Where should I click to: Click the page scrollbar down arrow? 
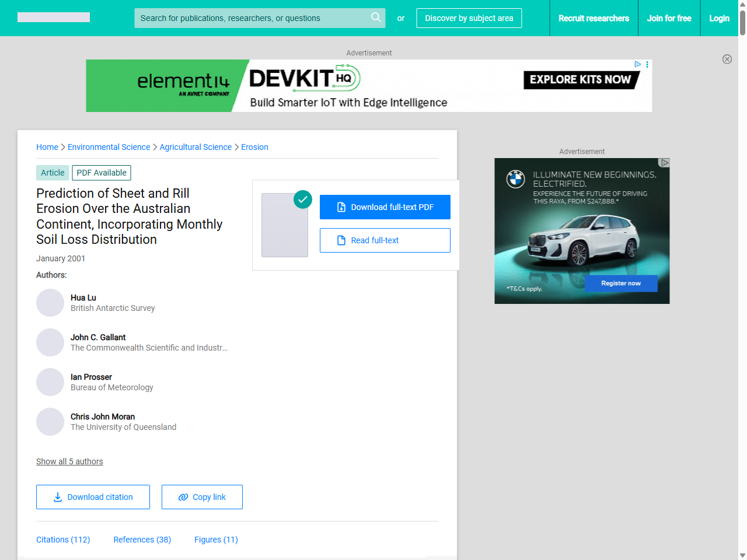[742, 555]
